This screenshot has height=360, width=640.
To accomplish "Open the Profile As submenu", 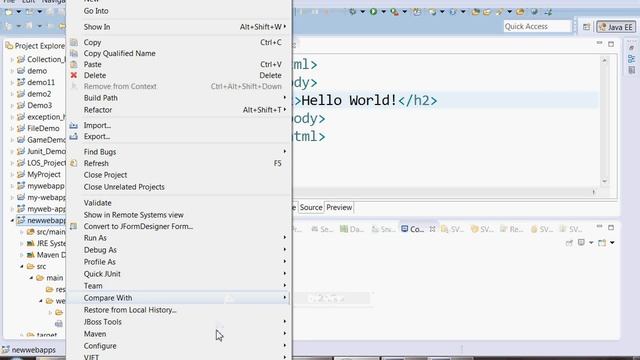I will tap(179, 262).
